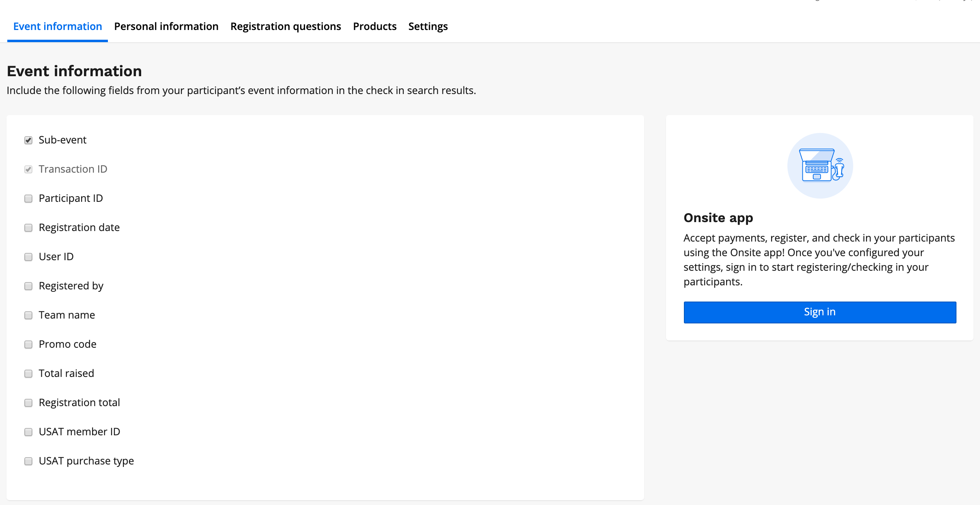The height and width of the screenshot is (505, 980).
Task: Select the Event information tab
Action: coord(58,27)
